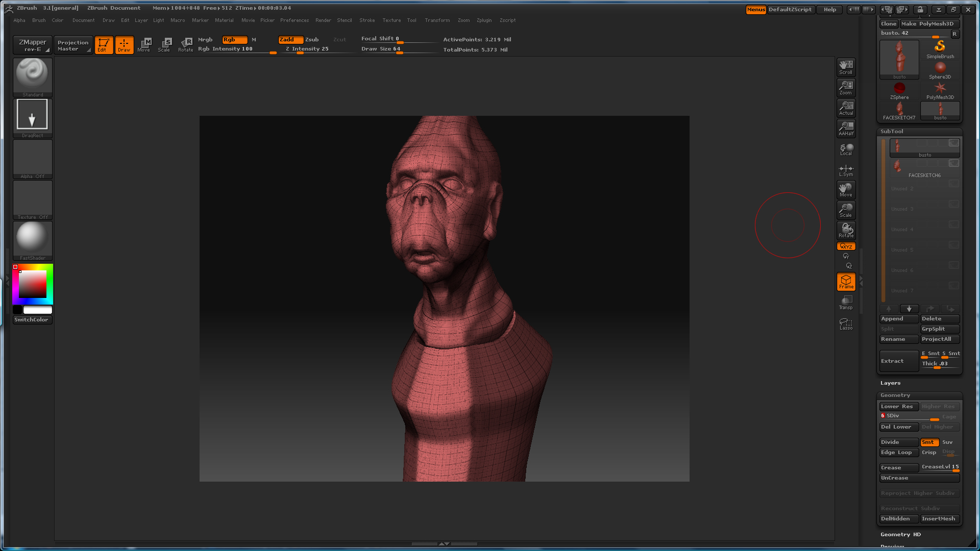Open the Standard brush thumbnail
980x551 pixels.
pyautogui.click(x=32, y=75)
